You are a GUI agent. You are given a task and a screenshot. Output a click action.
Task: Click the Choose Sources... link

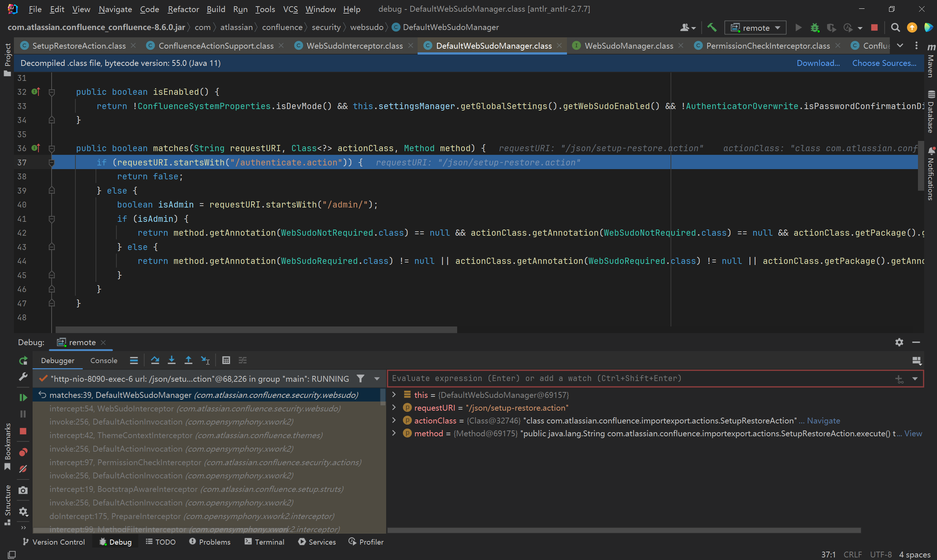pos(884,63)
